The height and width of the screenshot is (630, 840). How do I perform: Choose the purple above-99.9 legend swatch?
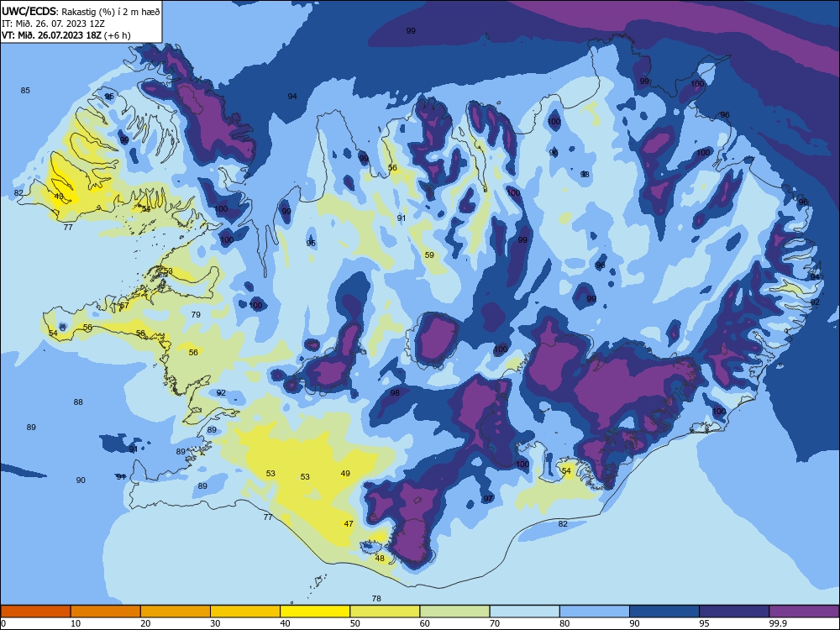tap(804, 612)
